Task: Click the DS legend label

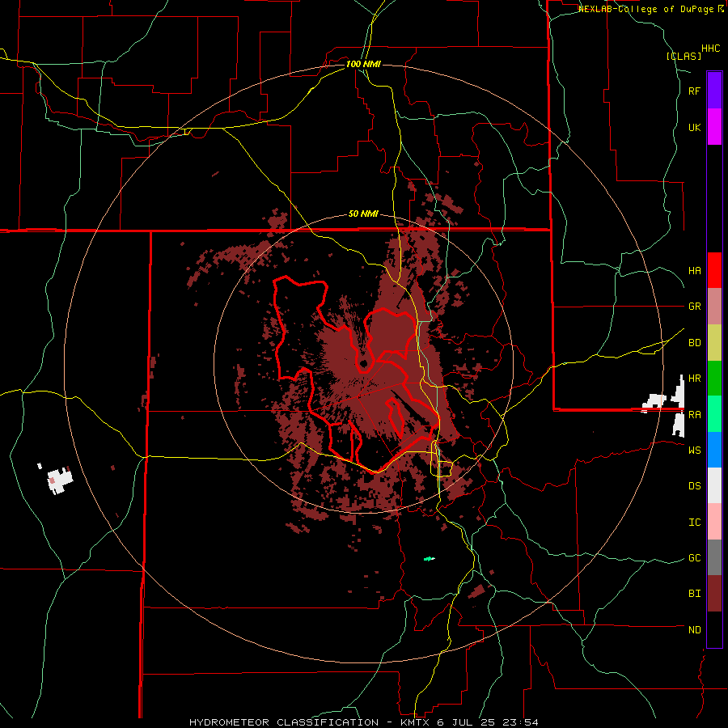Action: click(x=694, y=486)
